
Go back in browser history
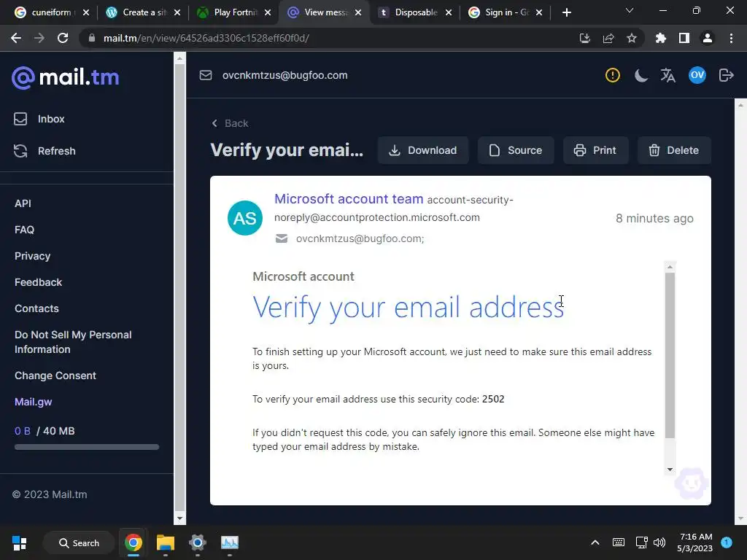[16, 38]
